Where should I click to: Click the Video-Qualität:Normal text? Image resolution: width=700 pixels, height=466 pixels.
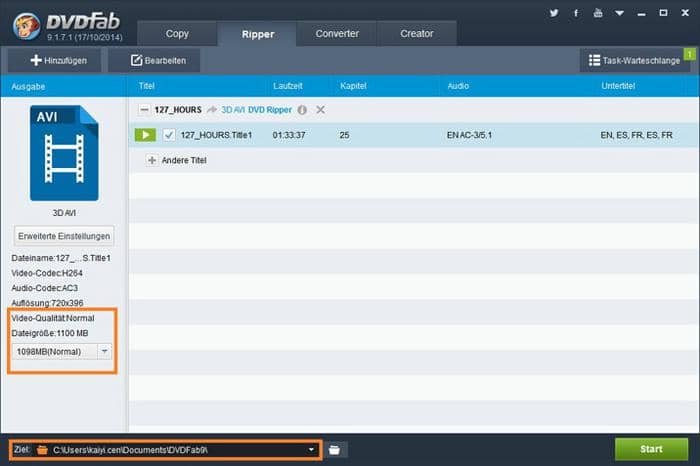click(x=53, y=318)
